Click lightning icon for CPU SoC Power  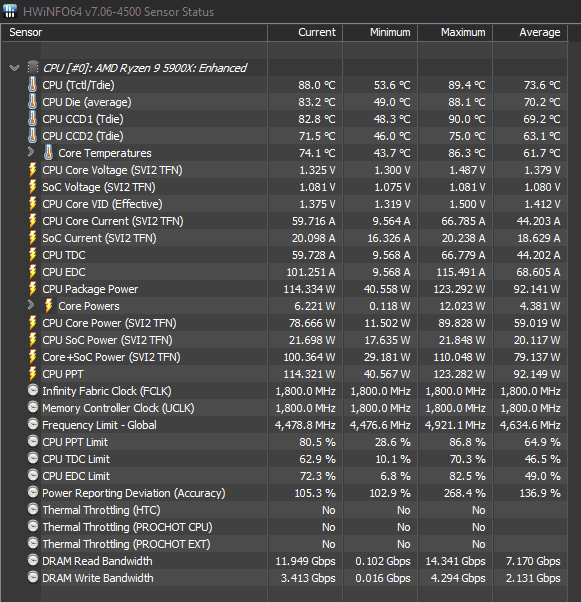[33, 339]
